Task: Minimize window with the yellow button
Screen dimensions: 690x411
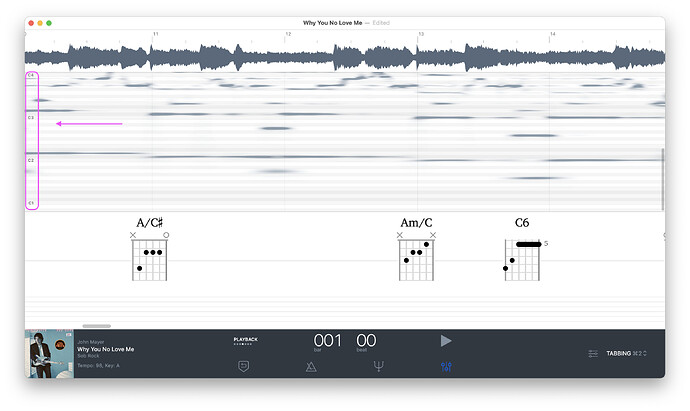Action: [40, 23]
